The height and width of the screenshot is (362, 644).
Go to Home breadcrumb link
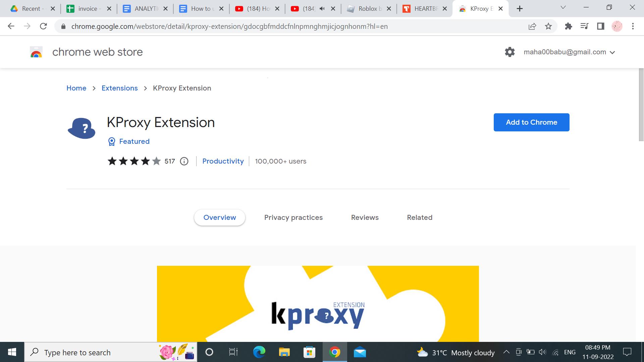[x=76, y=88]
